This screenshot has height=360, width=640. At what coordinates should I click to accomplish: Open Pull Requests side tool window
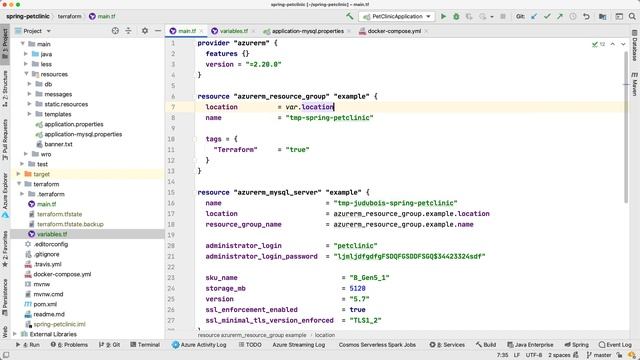click(x=5, y=140)
